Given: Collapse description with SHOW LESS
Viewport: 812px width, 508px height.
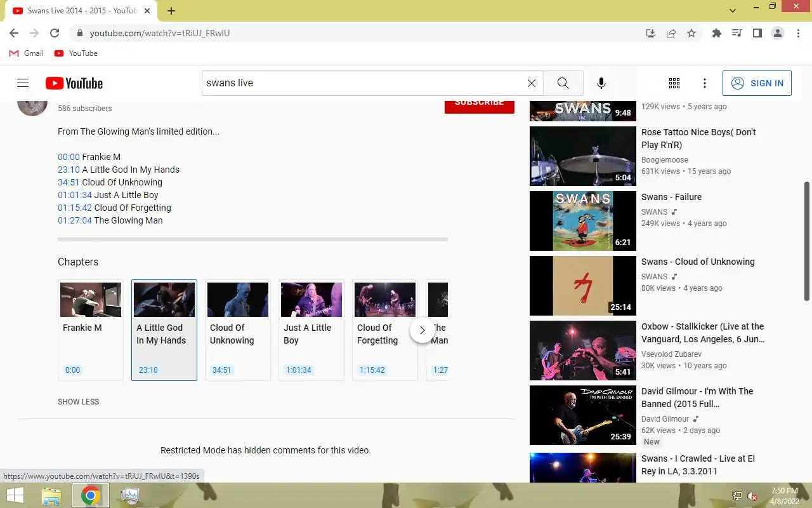Looking at the screenshot, I should 79,402.
